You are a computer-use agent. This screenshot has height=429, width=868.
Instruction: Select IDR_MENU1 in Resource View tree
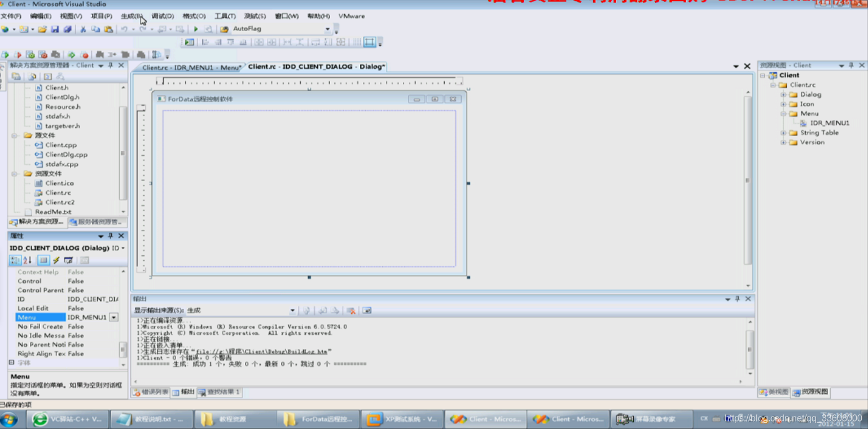pos(830,123)
